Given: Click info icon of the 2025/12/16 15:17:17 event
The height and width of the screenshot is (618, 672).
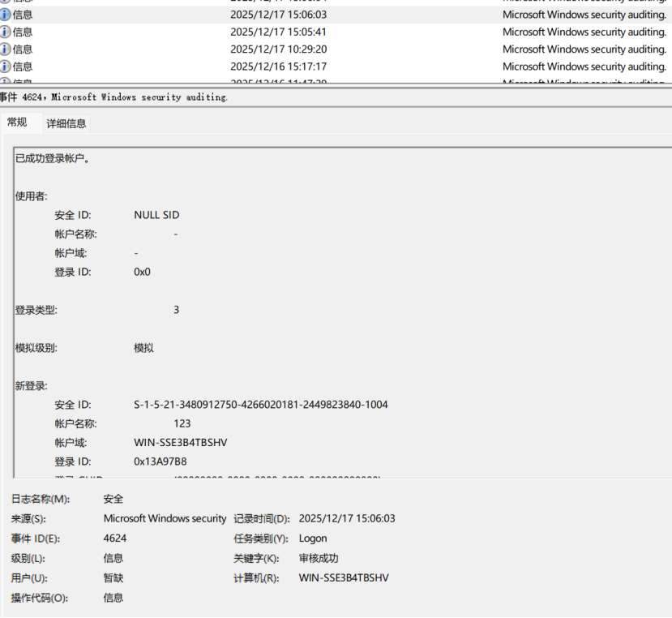Looking at the screenshot, I should click(6, 67).
